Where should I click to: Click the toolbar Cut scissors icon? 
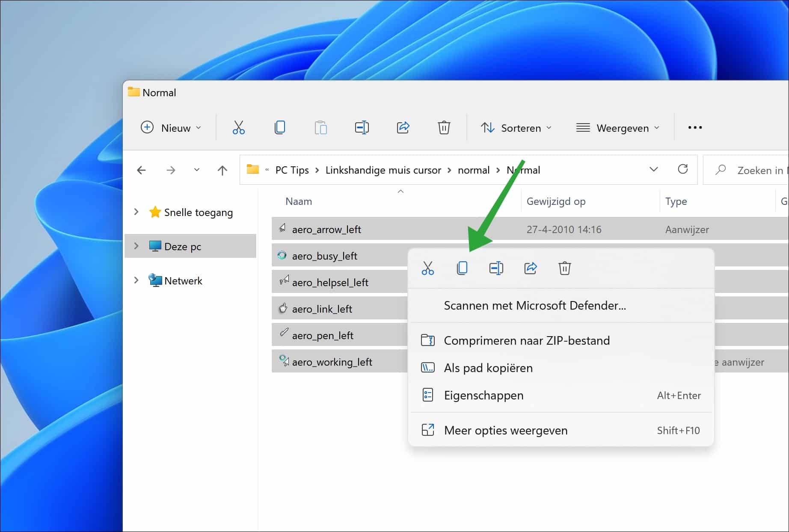point(238,127)
